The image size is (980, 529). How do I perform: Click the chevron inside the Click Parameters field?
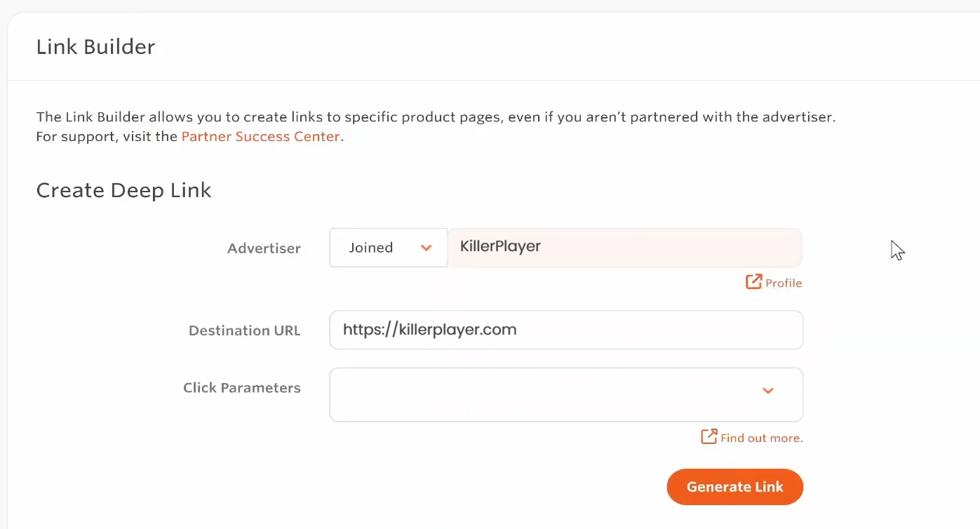pos(768,391)
